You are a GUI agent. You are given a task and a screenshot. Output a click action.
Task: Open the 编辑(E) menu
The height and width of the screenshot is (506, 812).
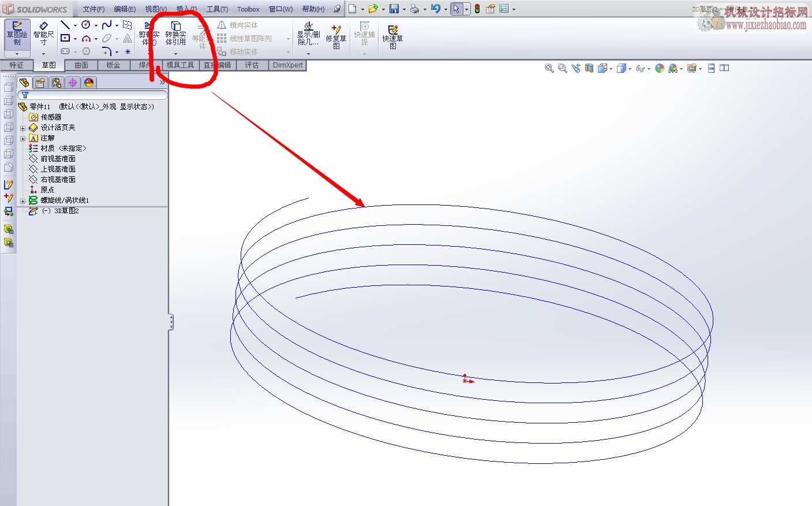tap(125, 9)
